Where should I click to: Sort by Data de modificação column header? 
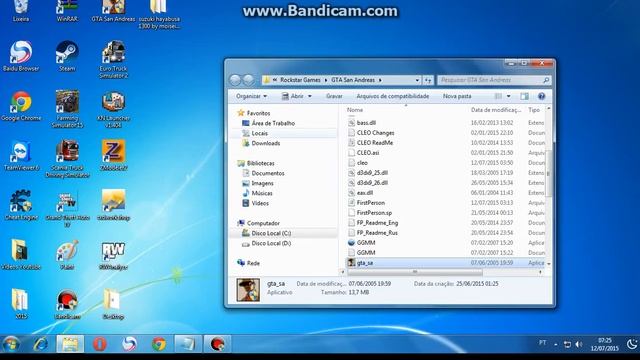point(496,110)
